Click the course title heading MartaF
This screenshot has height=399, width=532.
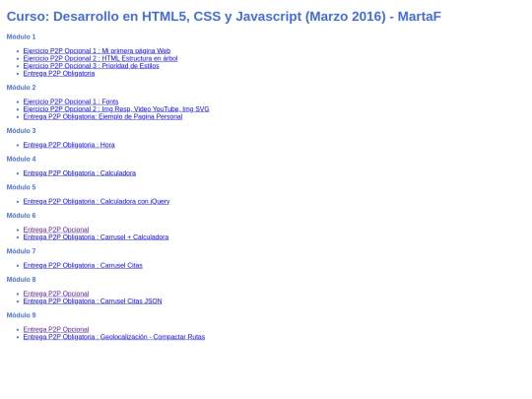click(x=224, y=17)
